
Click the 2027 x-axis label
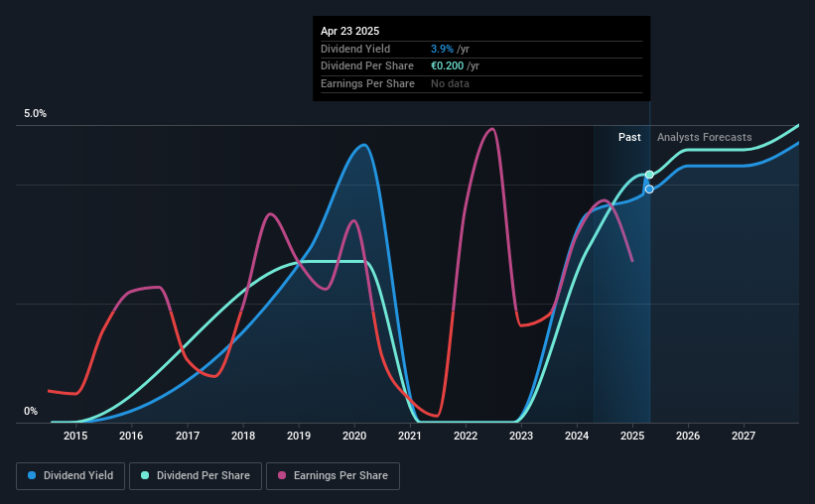coord(744,436)
